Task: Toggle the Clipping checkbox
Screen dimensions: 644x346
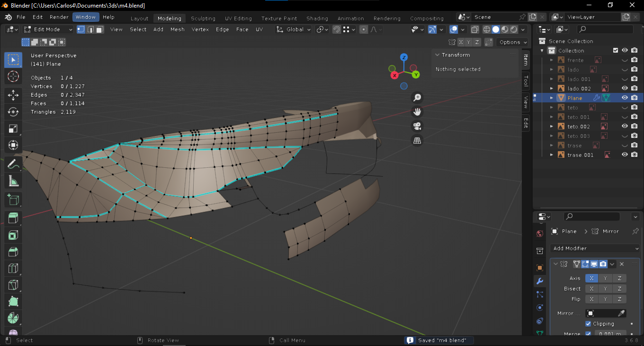Action: [x=588, y=324]
